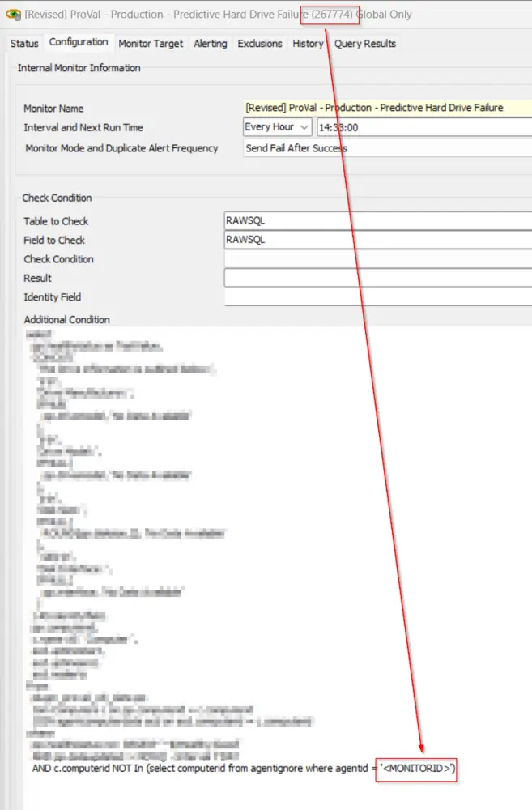Click the Identity Field input
Viewport: 532px width, 810px height.
click(x=378, y=297)
